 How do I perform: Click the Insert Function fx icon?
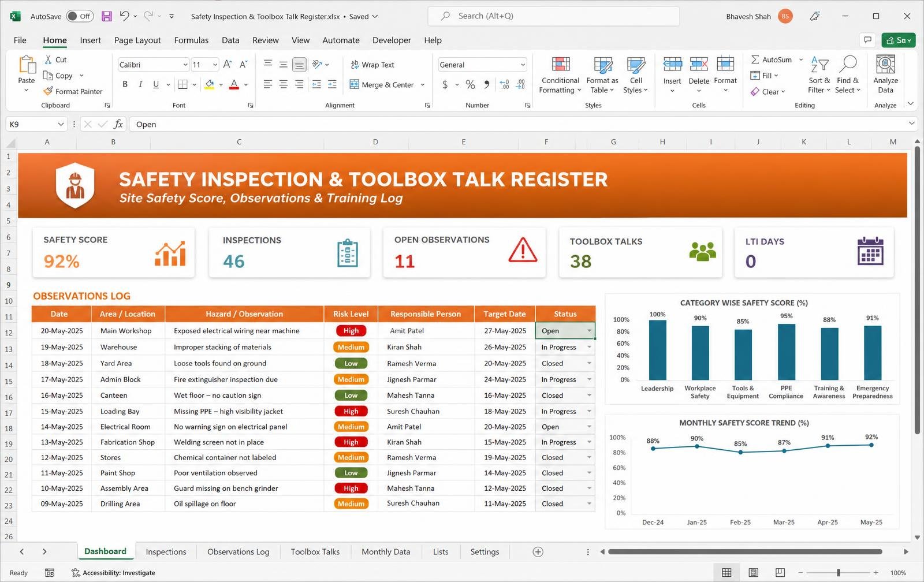pyautogui.click(x=118, y=124)
